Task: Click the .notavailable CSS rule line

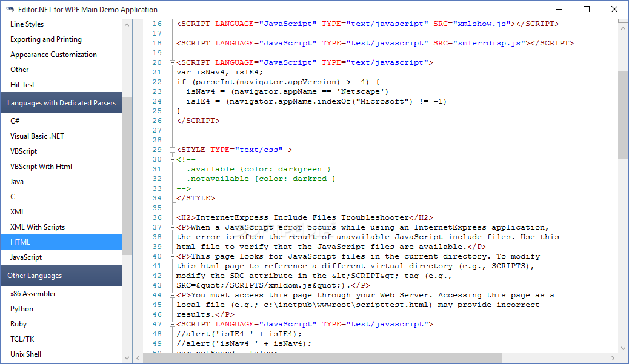Action: 261,179
